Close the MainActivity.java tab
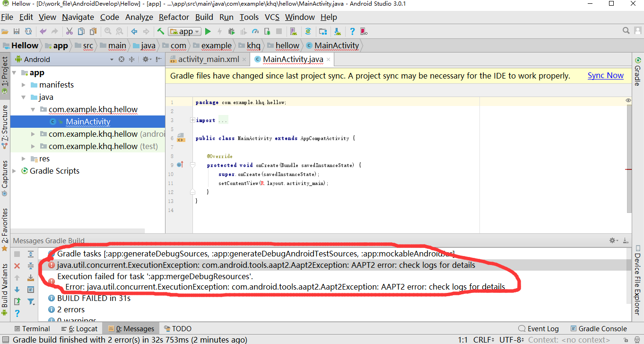The height and width of the screenshot is (344, 644). [329, 60]
